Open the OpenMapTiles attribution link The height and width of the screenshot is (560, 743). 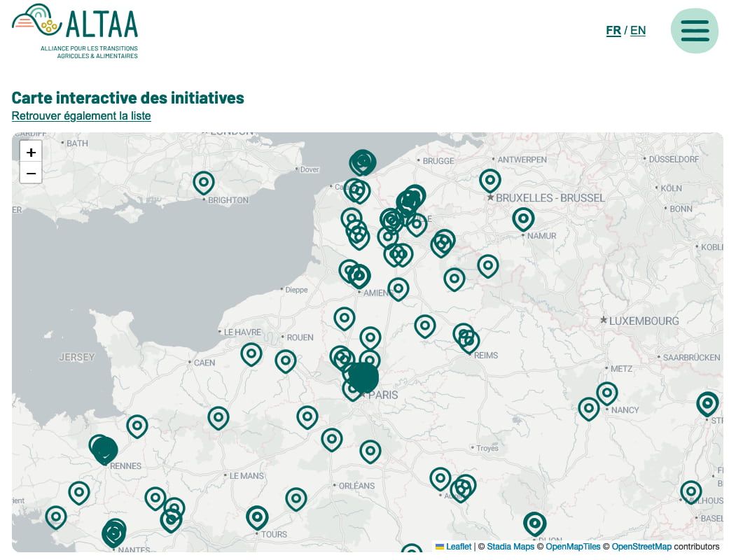(573, 547)
